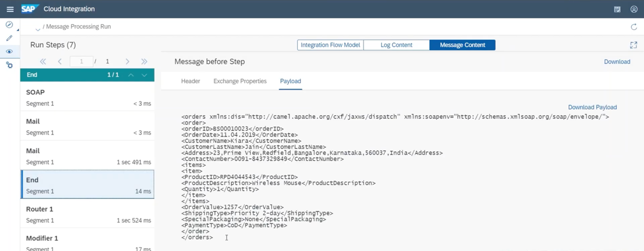Switch to Integration Flow Model view
The width and height of the screenshot is (644, 251).
coord(330,45)
